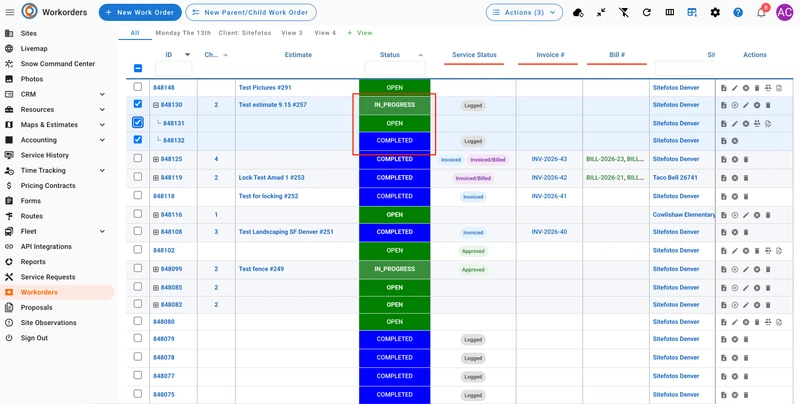
Task: Switch to the Client: Sitefotos view tab
Action: pyautogui.click(x=245, y=33)
